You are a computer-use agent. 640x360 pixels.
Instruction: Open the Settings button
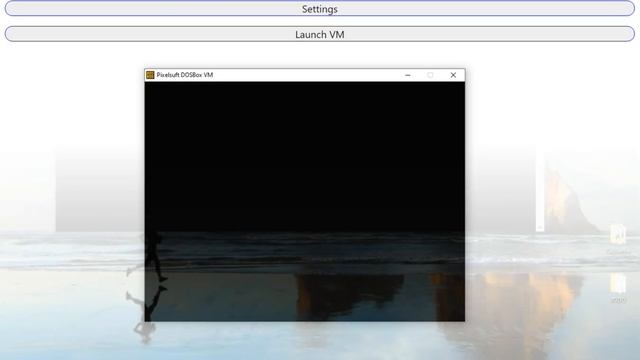coord(320,9)
